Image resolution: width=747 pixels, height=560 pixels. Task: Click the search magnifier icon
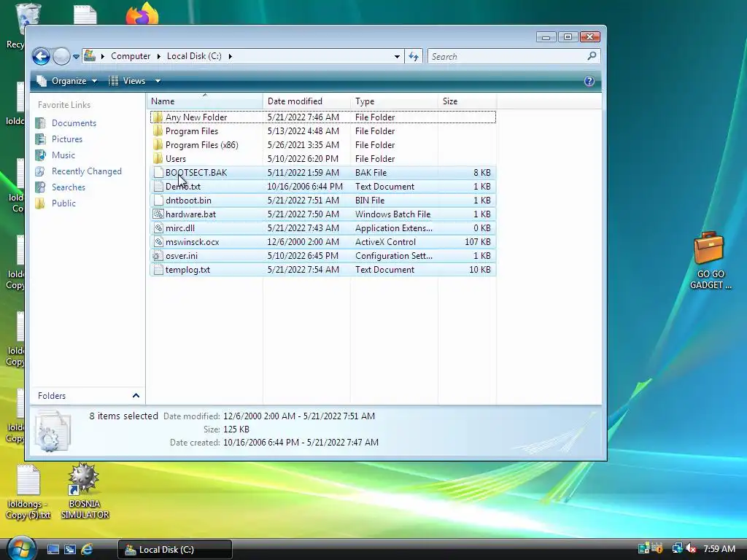(592, 56)
